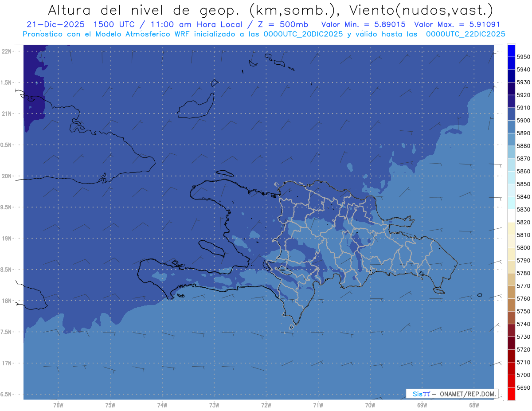Image resolution: width=532 pixels, height=411 pixels.
Task: Click the 5700 color bar value
Action: [x=523, y=375]
